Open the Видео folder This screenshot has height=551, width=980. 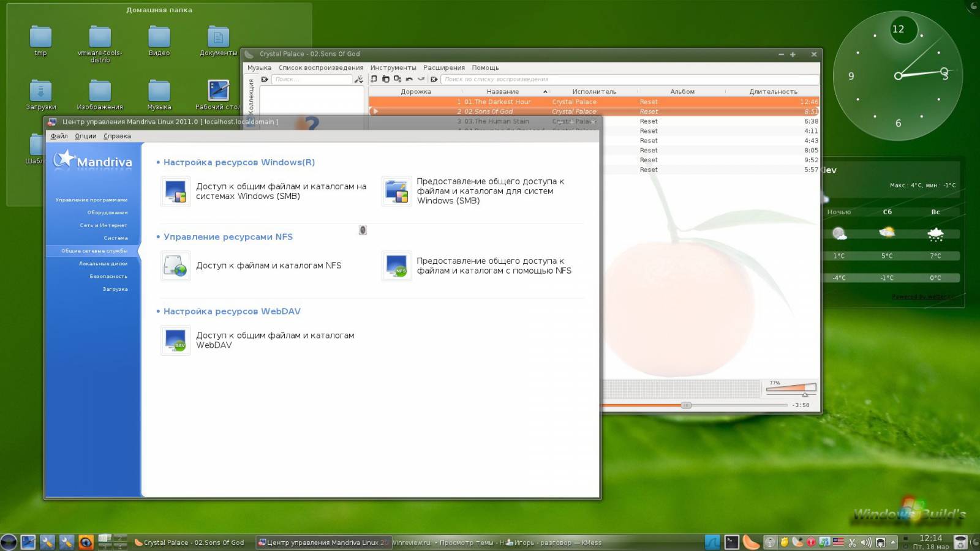[x=159, y=40]
